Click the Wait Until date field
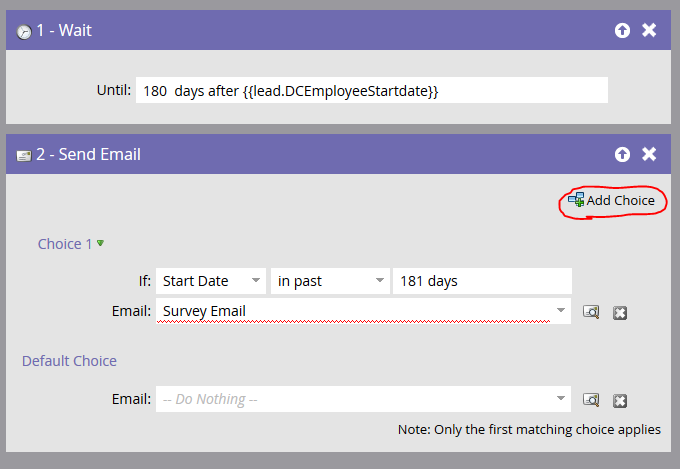 [372, 90]
